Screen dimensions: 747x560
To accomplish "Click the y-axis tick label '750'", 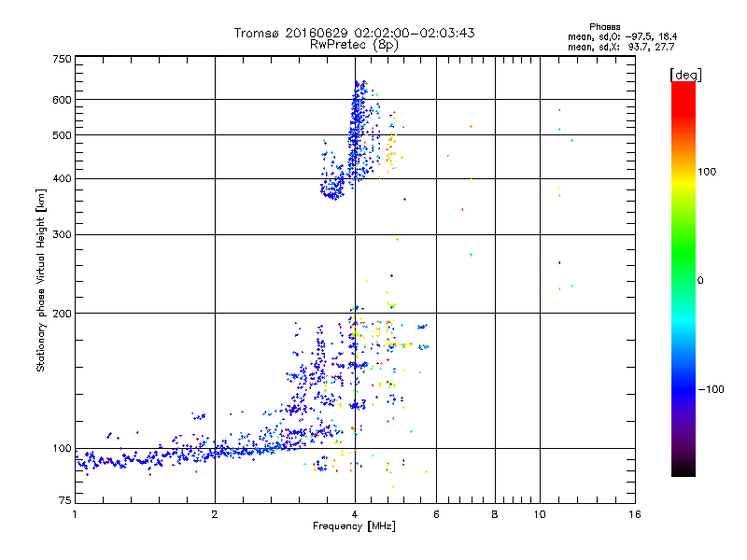I will (62, 59).
